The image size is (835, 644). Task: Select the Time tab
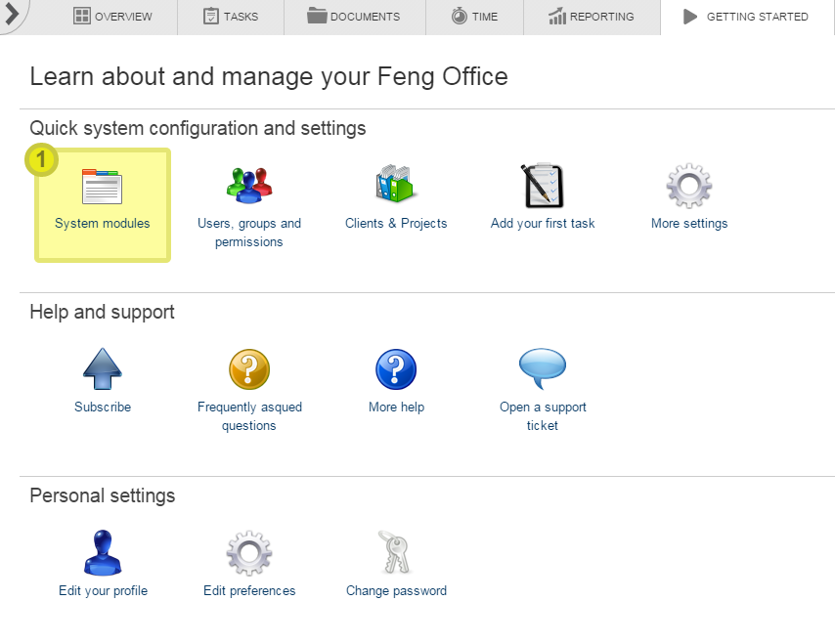click(x=474, y=17)
